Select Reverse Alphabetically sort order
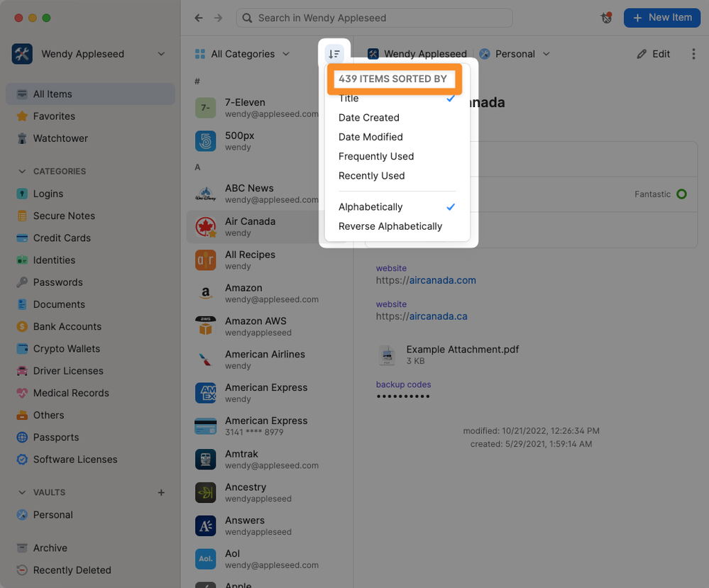709x588 pixels. click(390, 226)
